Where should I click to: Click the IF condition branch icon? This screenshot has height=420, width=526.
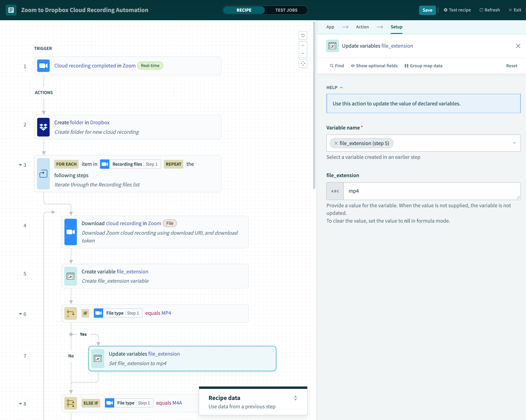(70, 313)
